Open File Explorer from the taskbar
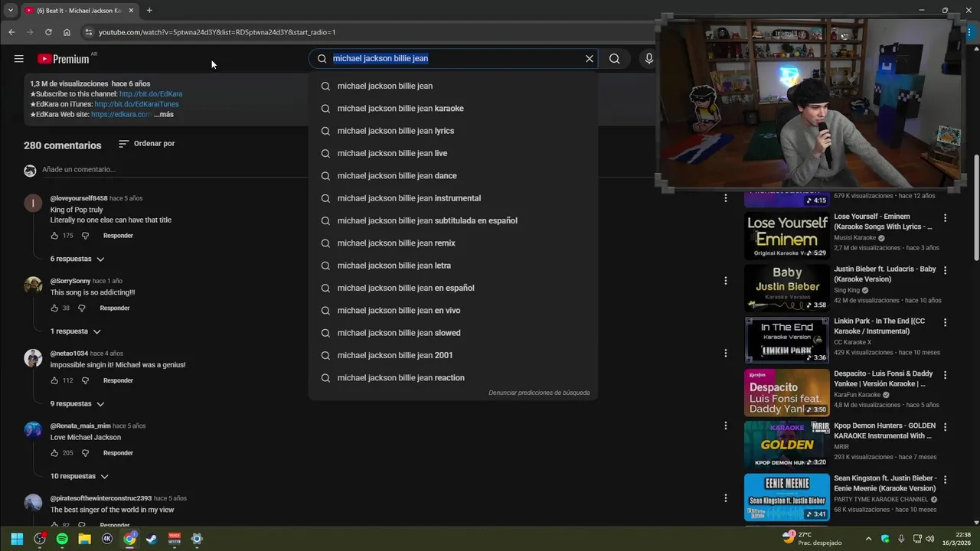Screen dimensions: 980x551 coord(84,539)
